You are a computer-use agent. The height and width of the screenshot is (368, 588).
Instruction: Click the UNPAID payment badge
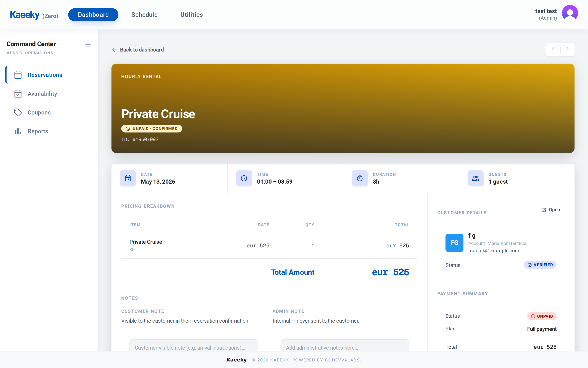coord(542,316)
